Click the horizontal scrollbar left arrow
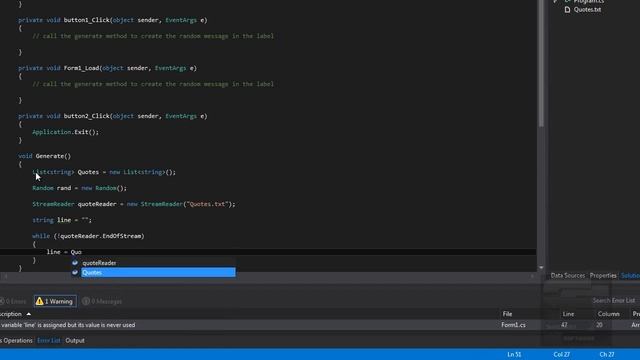The width and height of the screenshot is (640, 360). [x=5, y=276]
